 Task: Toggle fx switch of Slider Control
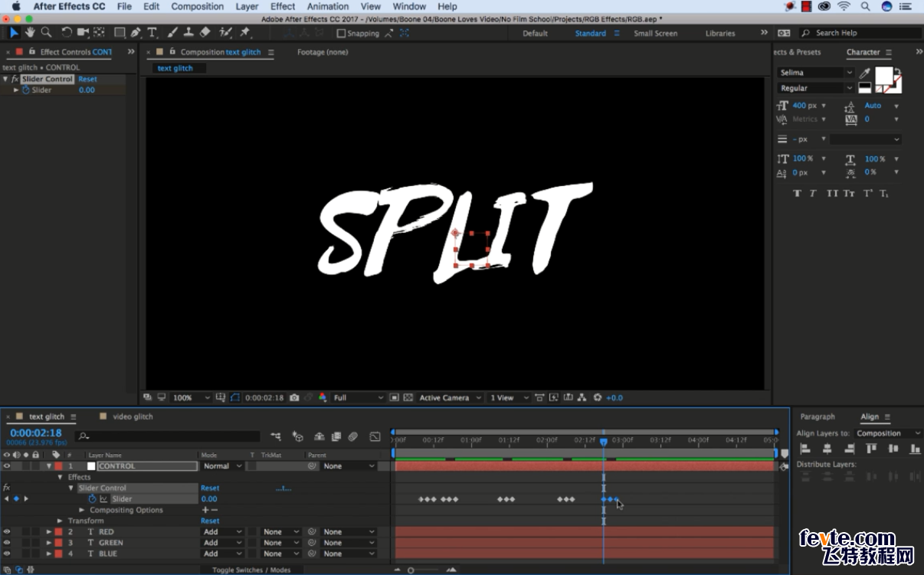point(6,488)
